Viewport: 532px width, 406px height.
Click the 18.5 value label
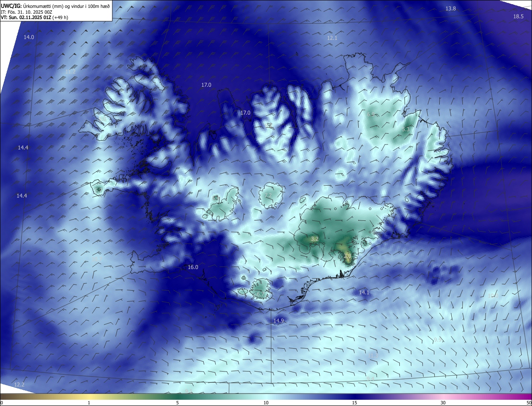518,17
